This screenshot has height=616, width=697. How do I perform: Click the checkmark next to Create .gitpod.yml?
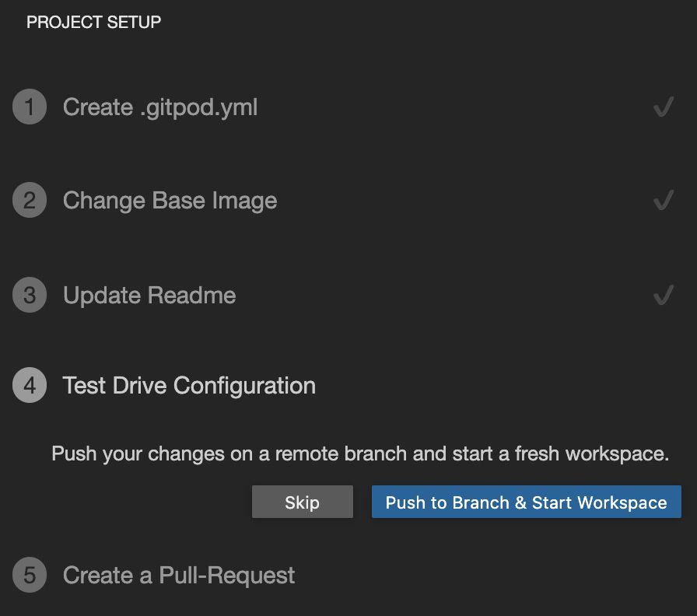(664, 107)
